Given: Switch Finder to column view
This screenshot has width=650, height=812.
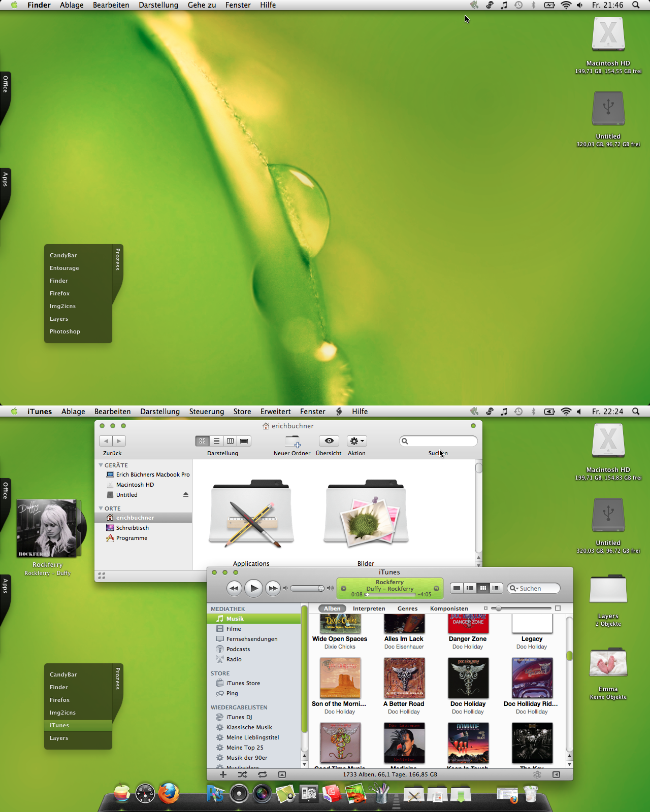Looking at the screenshot, I should click(x=231, y=441).
